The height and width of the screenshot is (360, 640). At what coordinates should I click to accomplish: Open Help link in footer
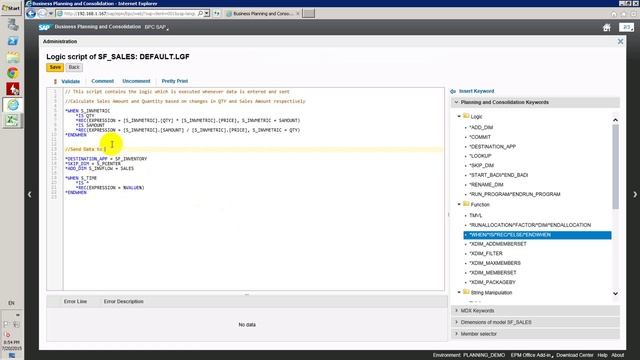[602, 355]
